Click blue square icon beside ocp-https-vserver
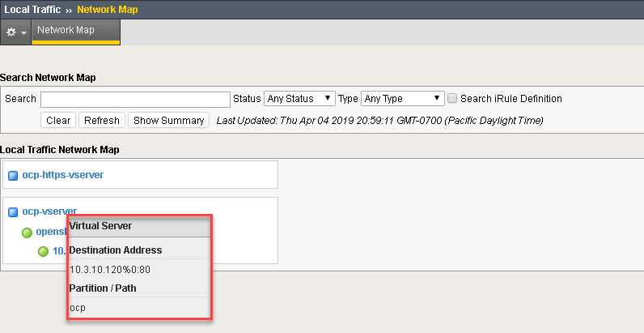This screenshot has height=333, width=644. [13, 176]
